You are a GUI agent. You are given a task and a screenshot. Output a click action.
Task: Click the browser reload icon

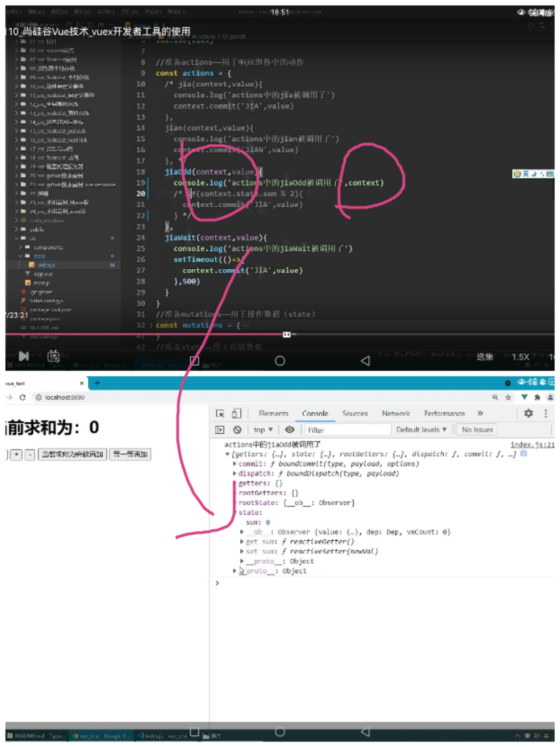pyautogui.click(x=23, y=398)
